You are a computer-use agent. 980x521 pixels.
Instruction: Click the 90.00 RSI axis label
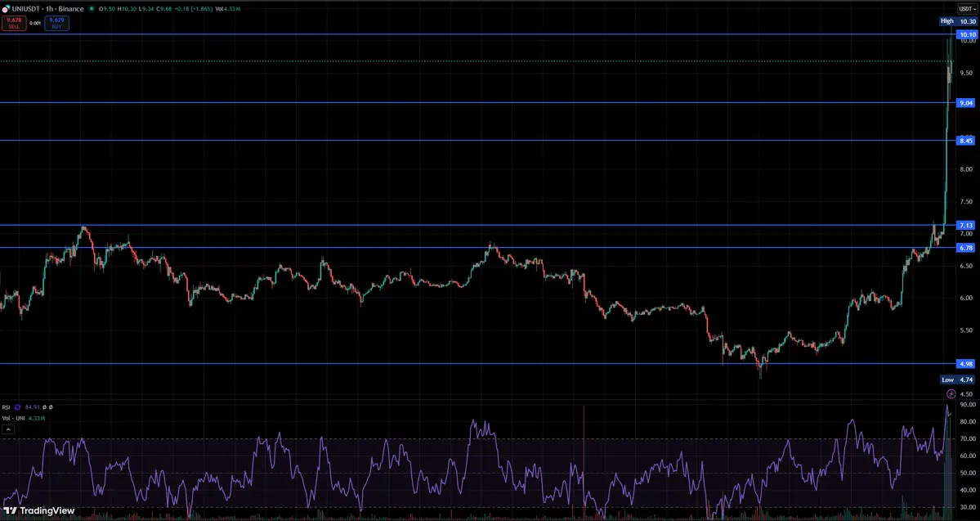(x=968, y=405)
